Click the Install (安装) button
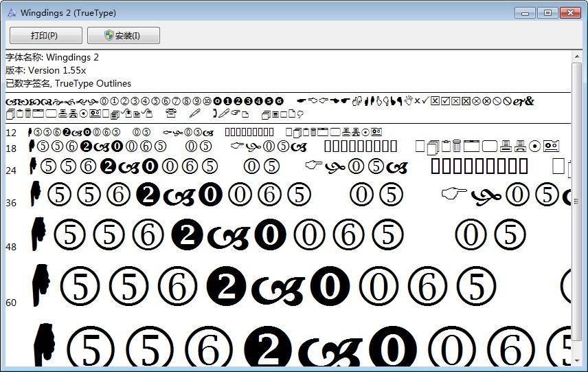Viewport: 588px width, 372px height. coord(124,36)
